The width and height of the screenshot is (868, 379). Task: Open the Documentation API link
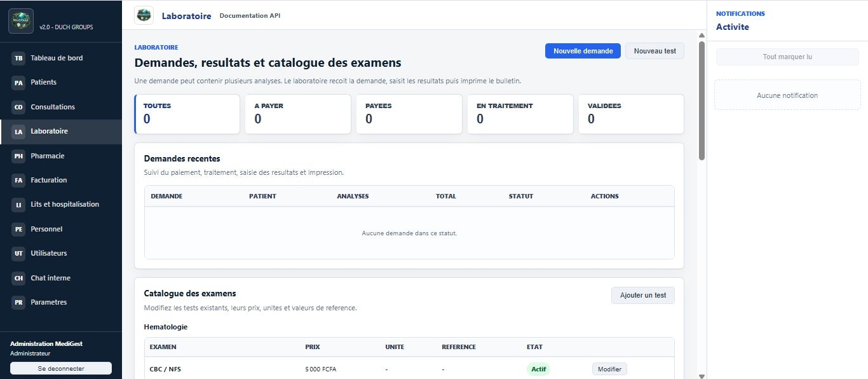[250, 15]
